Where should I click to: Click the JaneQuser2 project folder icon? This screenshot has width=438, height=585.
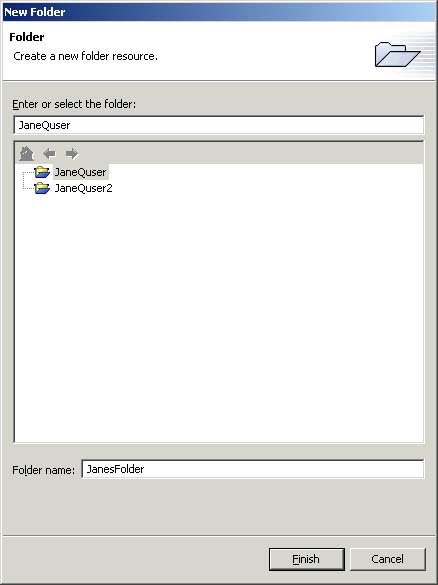[x=42, y=188]
